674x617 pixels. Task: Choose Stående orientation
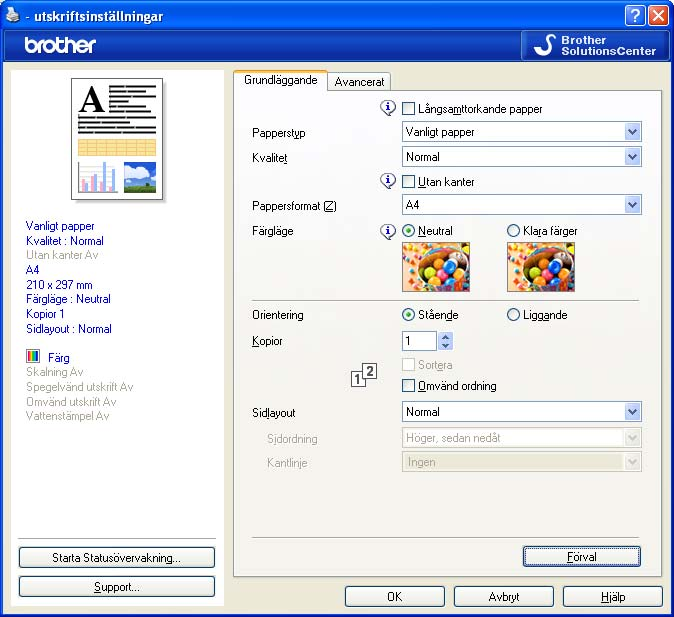408,315
